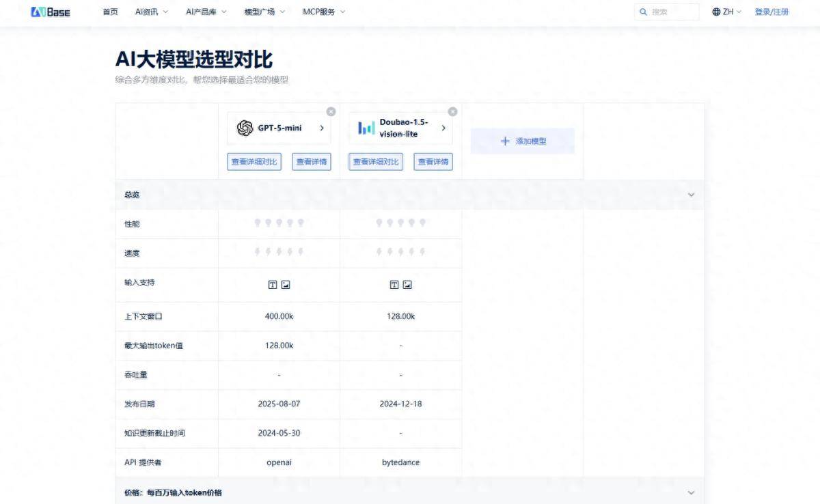Click the AIBase logo in the header
Screen dimensions: 820x504
pyautogui.click(x=49, y=11)
